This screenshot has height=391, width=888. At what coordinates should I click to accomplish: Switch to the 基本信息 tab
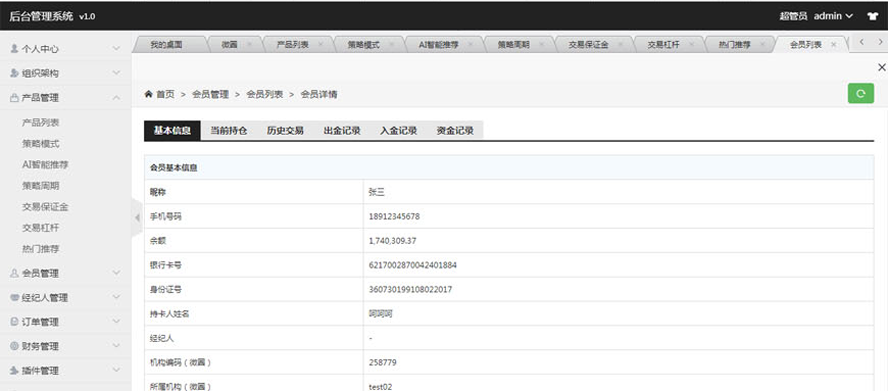coord(172,130)
